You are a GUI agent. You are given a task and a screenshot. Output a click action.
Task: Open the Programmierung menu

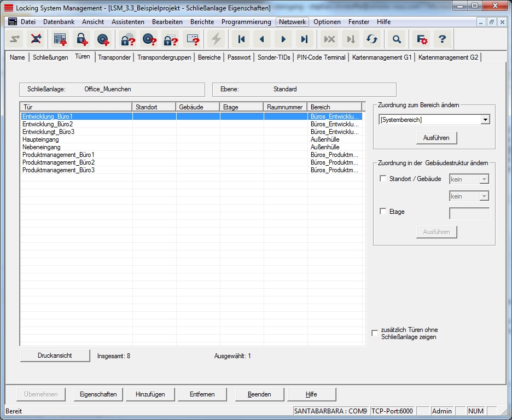click(246, 22)
